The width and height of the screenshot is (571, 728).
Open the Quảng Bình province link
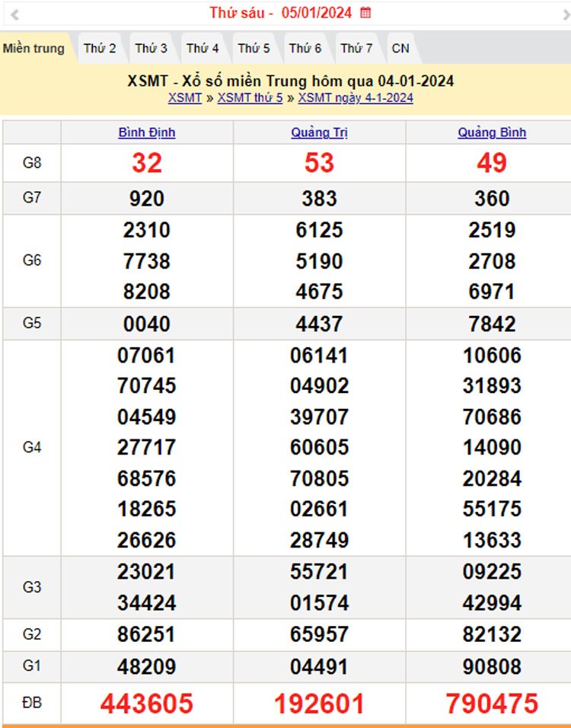pos(492,133)
